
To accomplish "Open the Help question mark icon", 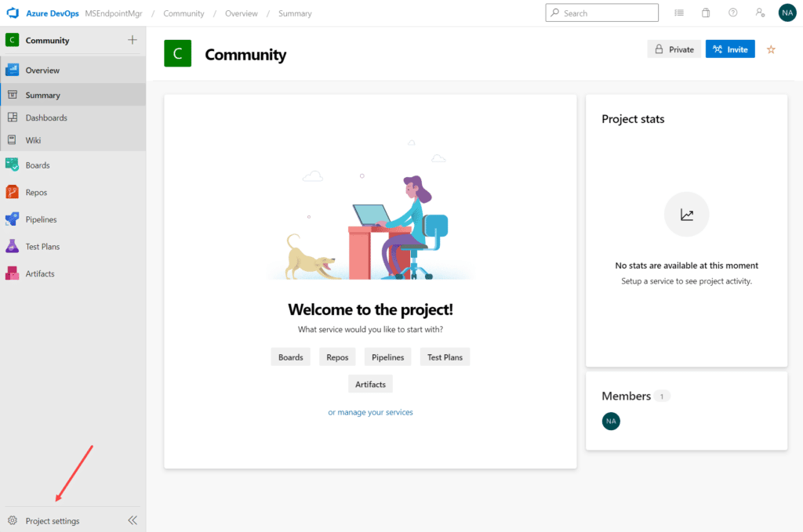I will coord(733,13).
